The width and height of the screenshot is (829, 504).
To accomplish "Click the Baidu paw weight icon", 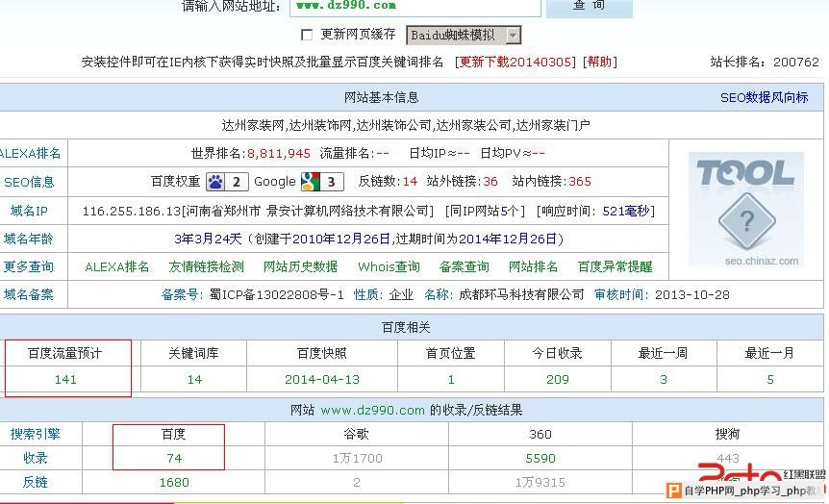I will [227, 182].
